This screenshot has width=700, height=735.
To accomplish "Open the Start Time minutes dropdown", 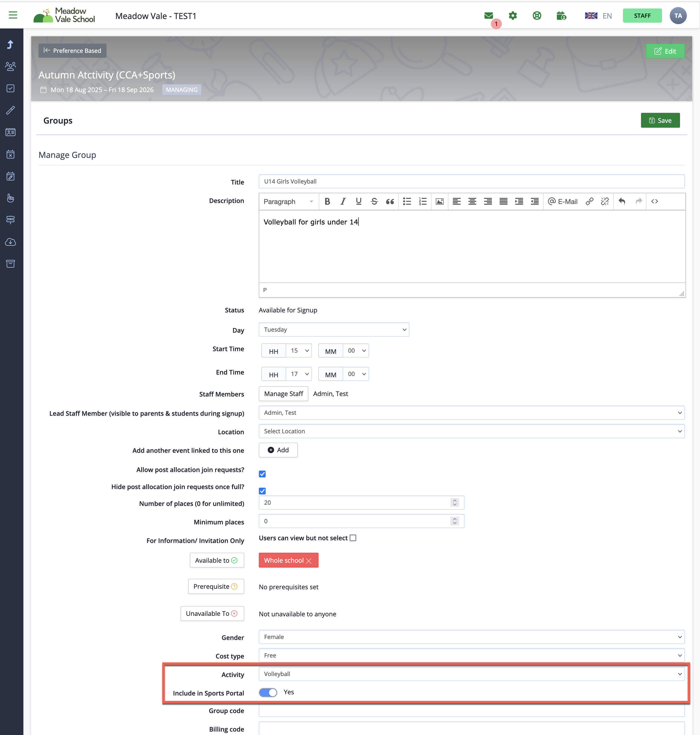I will pyautogui.click(x=356, y=351).
